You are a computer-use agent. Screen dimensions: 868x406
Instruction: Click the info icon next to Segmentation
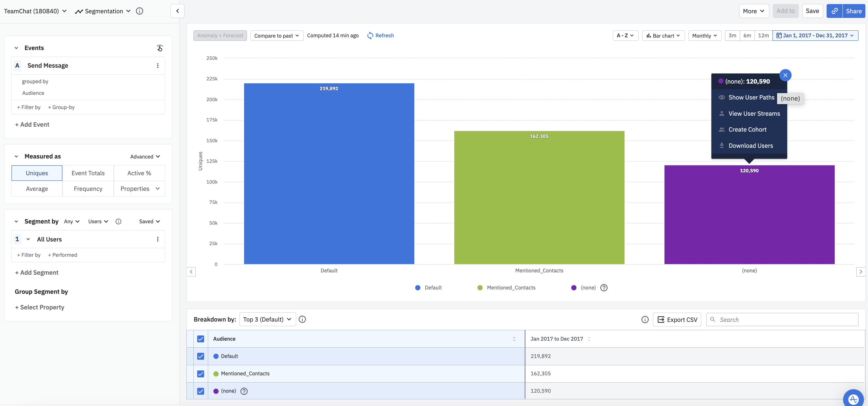pyautogui.click(x=140, y=11)
